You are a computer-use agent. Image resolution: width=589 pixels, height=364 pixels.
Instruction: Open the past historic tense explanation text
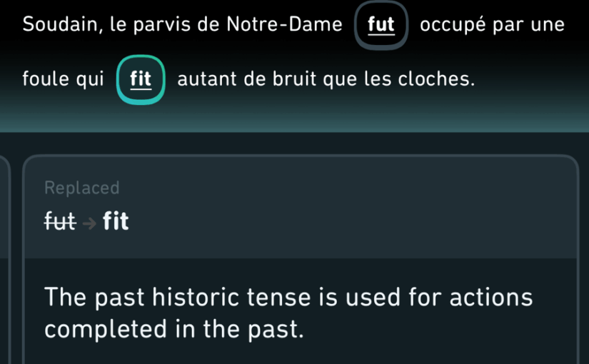point(288,313)
